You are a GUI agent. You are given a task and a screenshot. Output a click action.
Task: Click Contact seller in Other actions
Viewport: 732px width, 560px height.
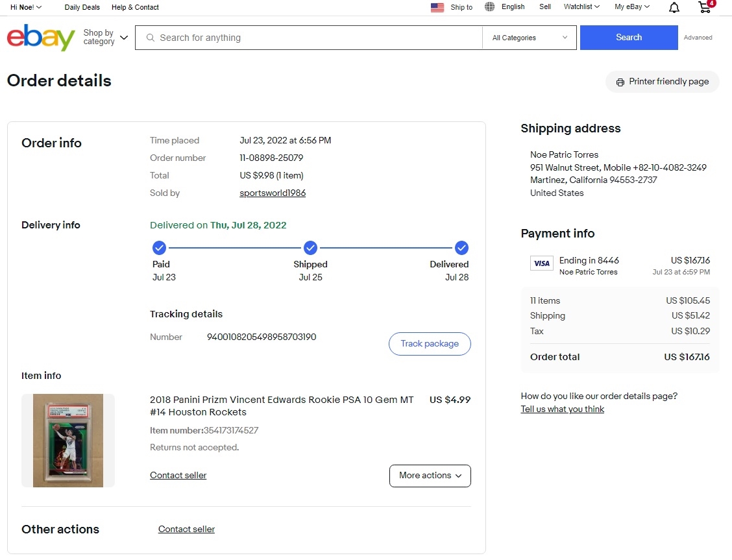[x=186, y=530]
